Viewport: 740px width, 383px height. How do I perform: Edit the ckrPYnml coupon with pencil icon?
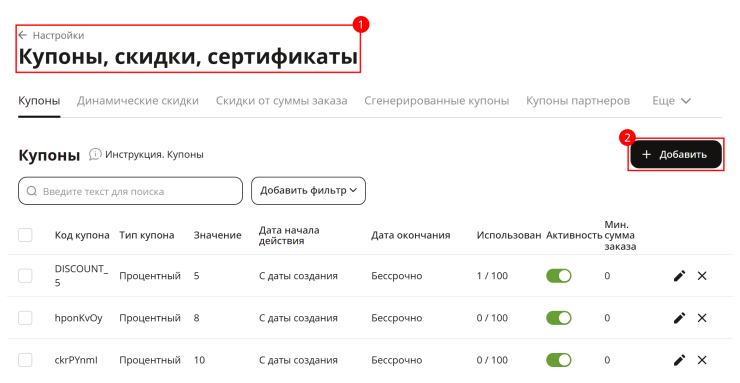[x=679, y=360]
